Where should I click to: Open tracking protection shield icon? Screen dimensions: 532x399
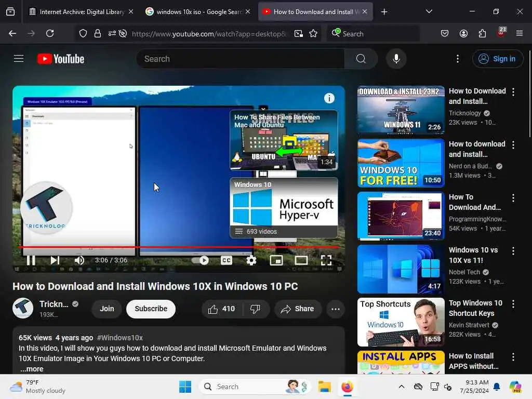[x=83, y=33]
